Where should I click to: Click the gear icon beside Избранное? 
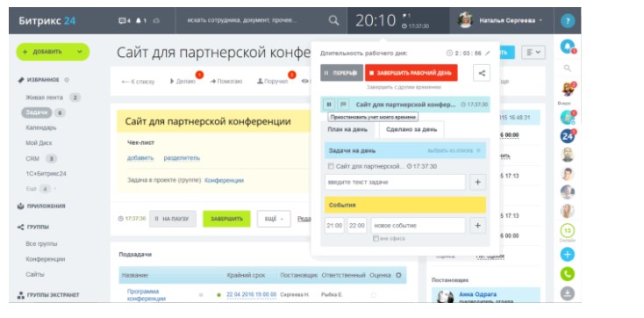67,80
